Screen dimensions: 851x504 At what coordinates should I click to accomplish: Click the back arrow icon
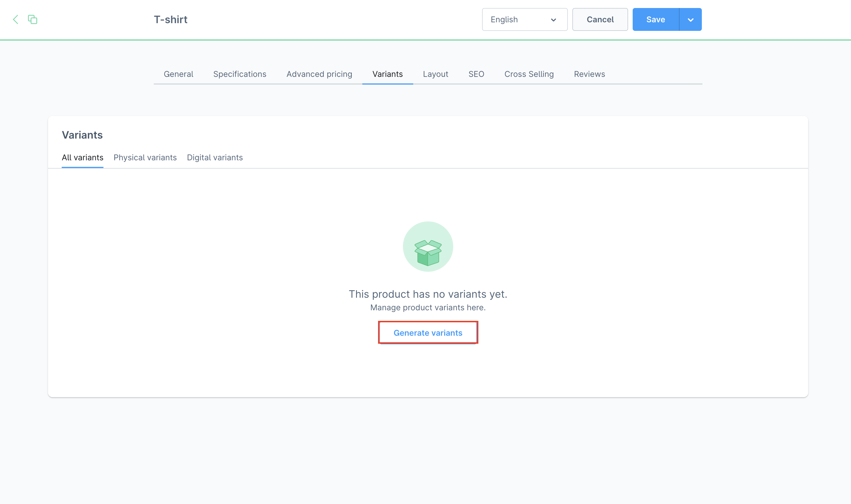(x=16, y=19)
